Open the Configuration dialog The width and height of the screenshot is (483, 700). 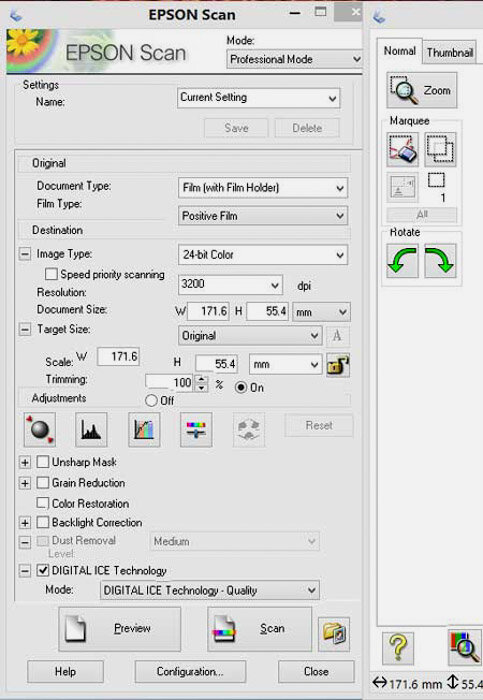pyautogui.click(x=190, y=671)
